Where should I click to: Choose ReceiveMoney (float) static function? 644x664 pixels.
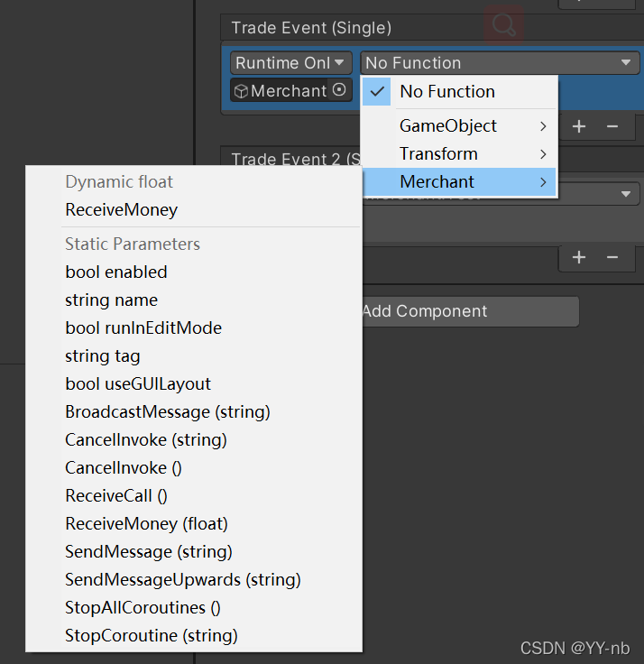click(146, 523)
